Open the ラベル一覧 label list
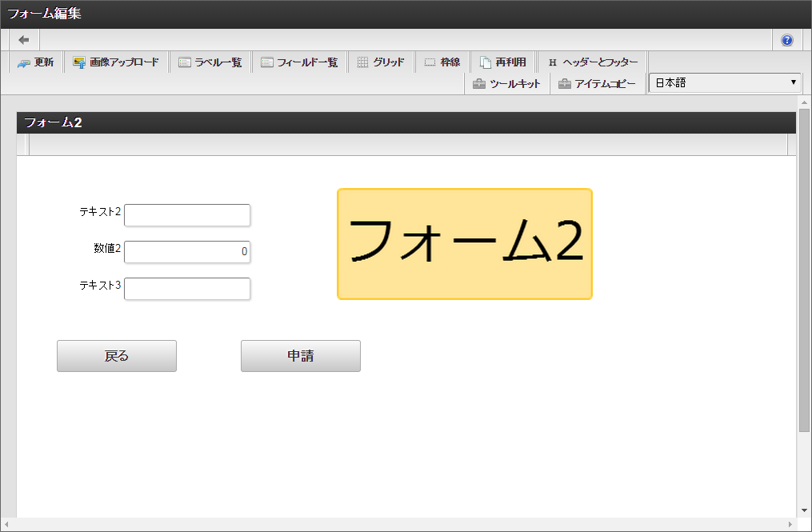812x532 pixels. click(x=210, y=62)
